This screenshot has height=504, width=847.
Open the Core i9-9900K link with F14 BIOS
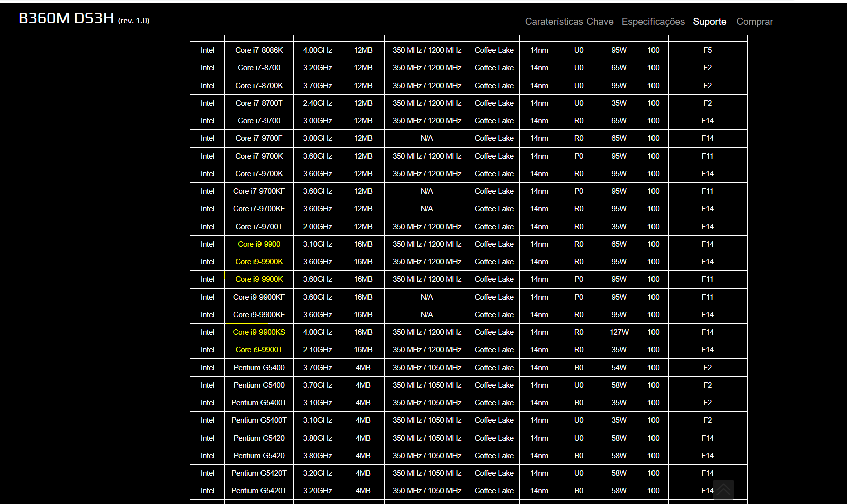tap(259, 262)
